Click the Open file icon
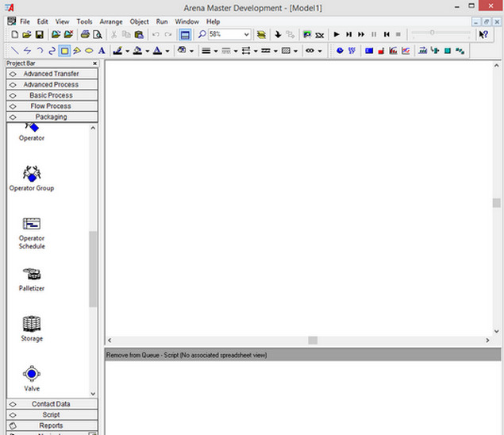 27,34
